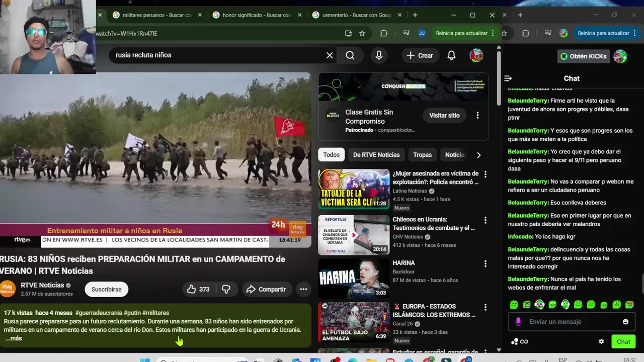
Task: Install this page as app icon
Action: click(348, 33)
